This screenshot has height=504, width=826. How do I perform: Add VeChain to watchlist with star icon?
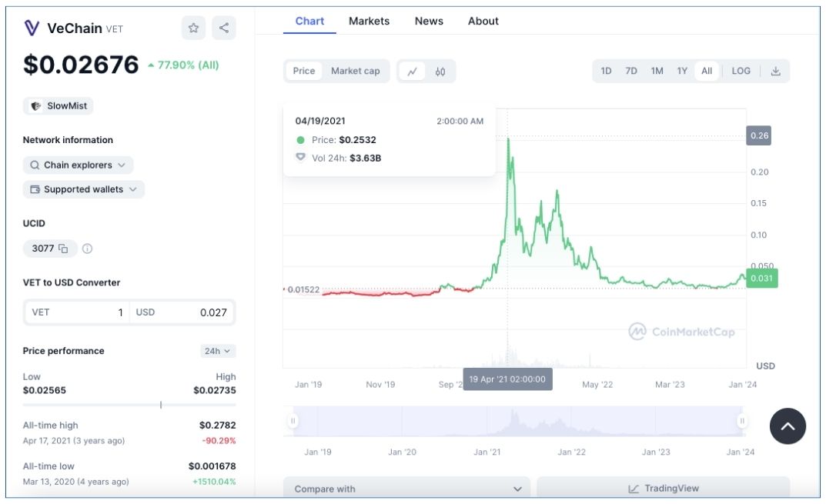point(193,28)
